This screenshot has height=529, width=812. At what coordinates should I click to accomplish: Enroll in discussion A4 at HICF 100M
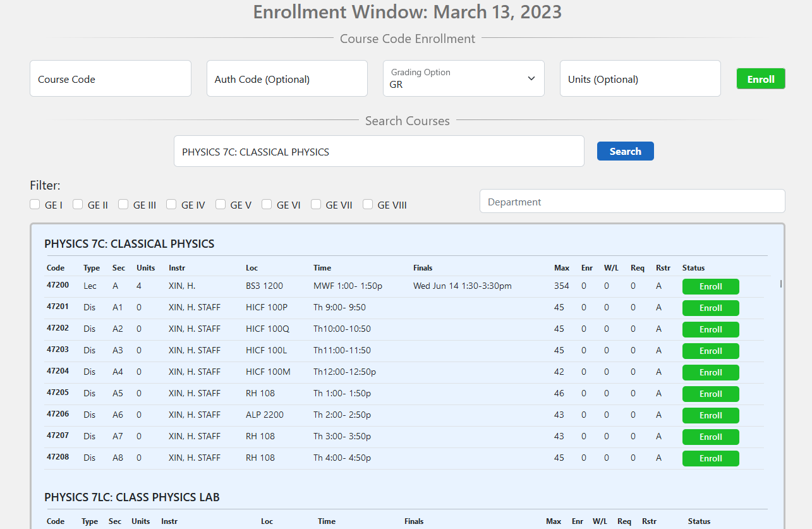(710, 372)
